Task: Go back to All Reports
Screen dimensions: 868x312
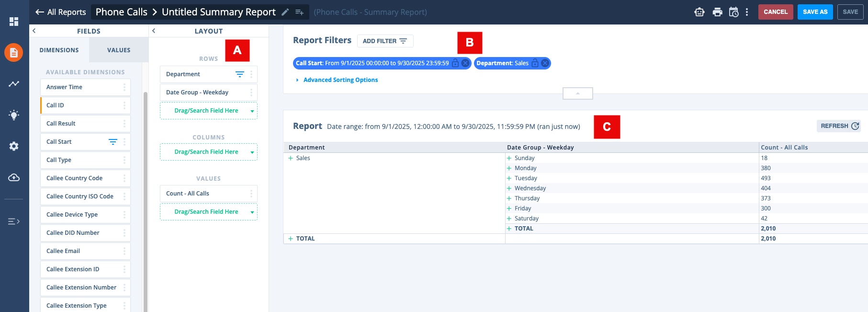Action: coord(61,12)
